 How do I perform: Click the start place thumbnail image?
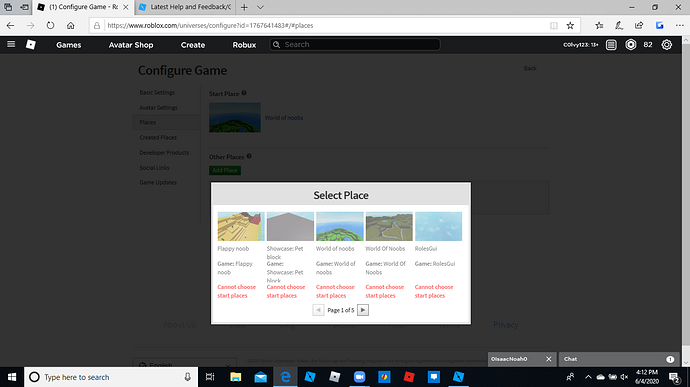(235, 118)
